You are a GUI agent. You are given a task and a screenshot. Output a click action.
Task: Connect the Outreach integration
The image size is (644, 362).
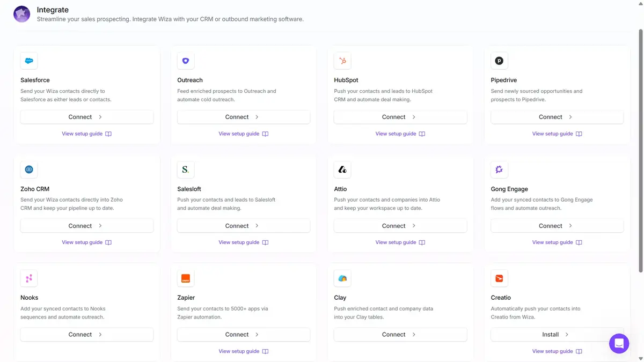pyautogui.click(x=244, y=117)
